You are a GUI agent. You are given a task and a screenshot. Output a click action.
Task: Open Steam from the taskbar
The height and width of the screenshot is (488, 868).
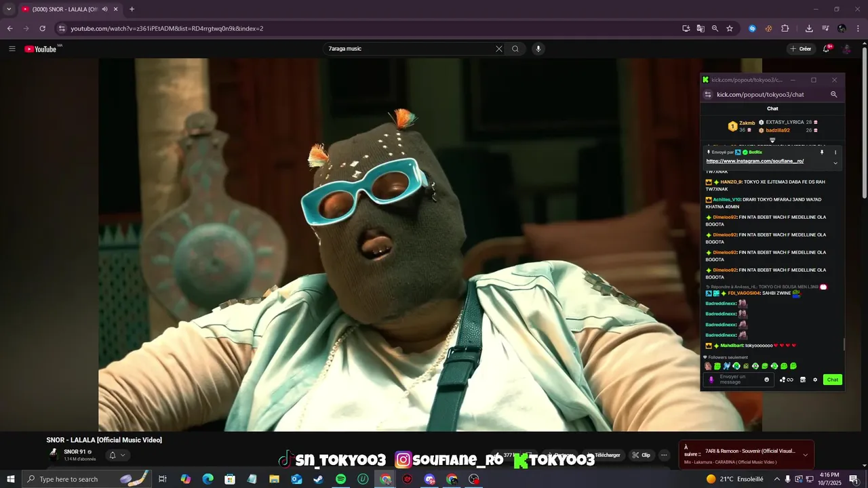pos(318,479)
